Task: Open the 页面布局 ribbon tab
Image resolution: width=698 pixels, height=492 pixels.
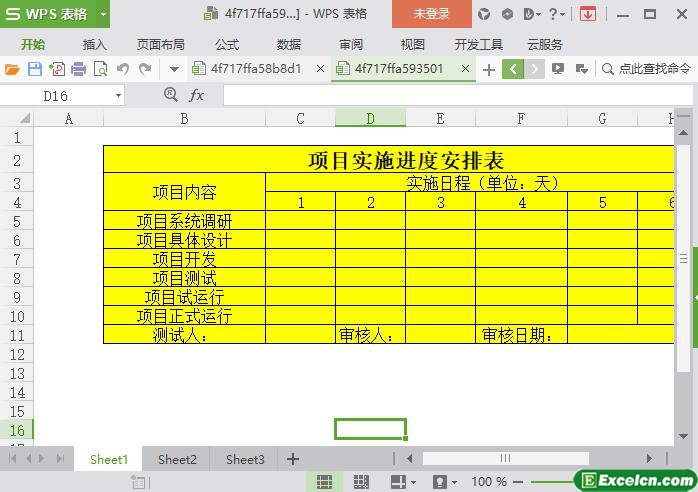Action: [161, 45]
